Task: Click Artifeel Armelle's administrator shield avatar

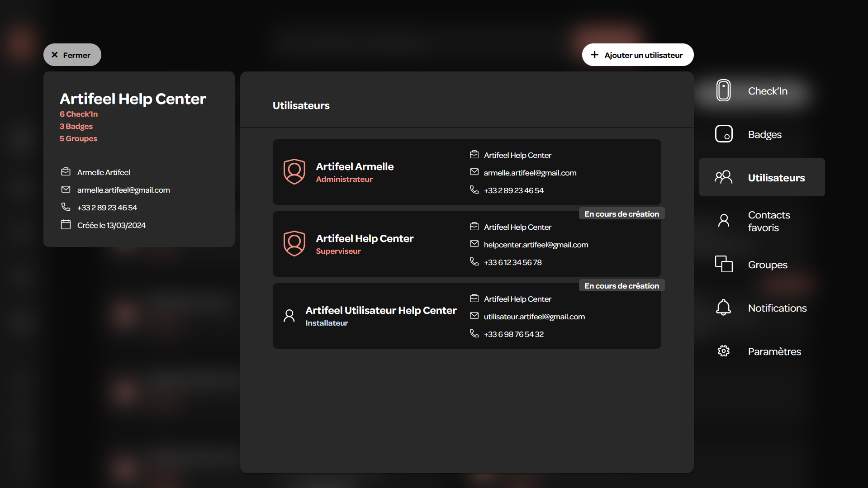Action: (294, 172)
